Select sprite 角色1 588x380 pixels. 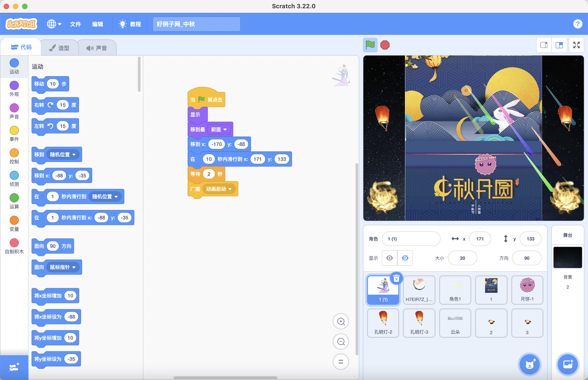pyautogui.click(x=455, y=290)
